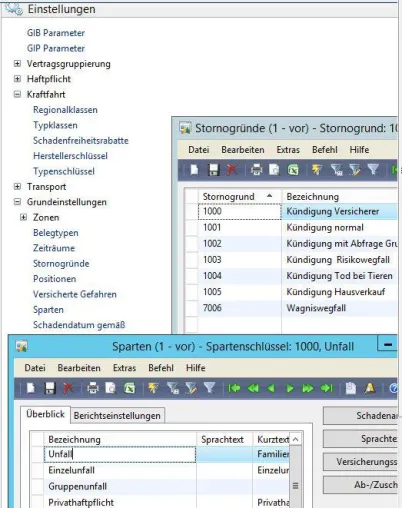Export to Excel from Stornogründe toolbar
The image size is (402, 508).
click(293, 170)
